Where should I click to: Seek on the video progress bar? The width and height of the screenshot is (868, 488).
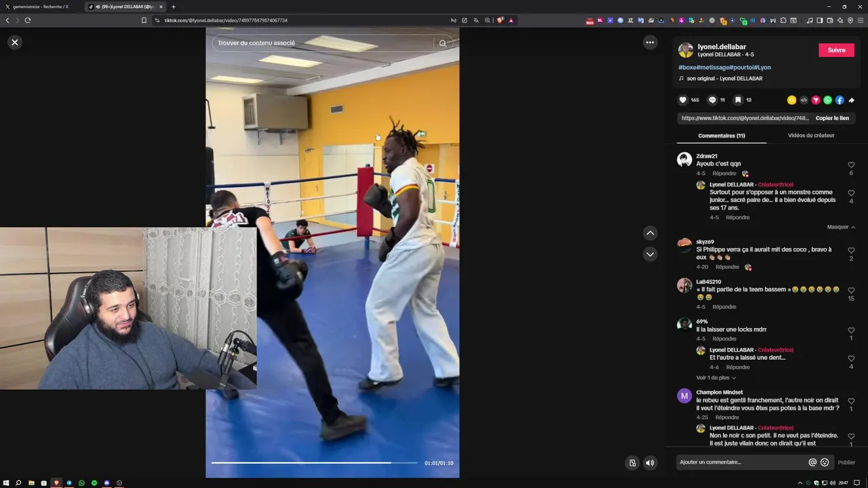coord(314,463)
